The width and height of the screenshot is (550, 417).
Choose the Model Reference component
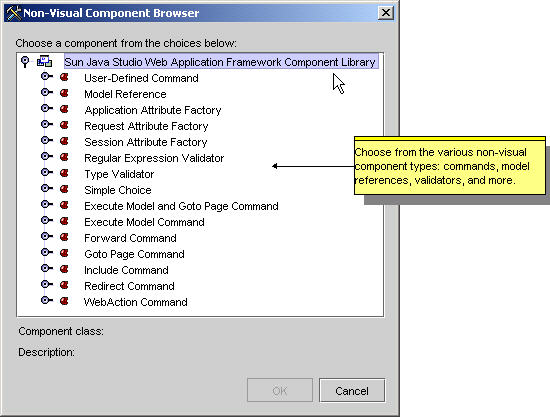tap(125, 94)
